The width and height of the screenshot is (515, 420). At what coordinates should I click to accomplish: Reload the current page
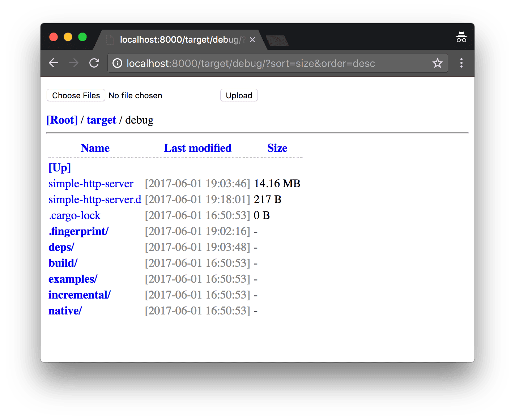(x=94, y=63)
